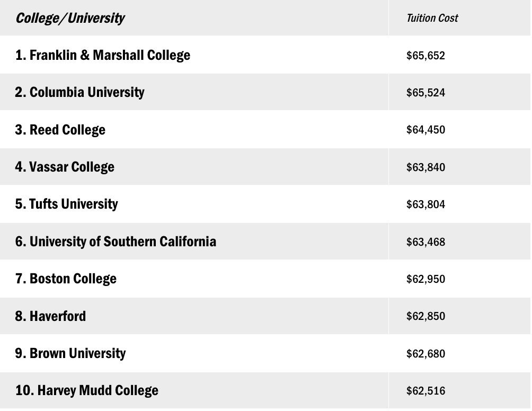Click on Boston College name
The height and width of the screenshot is (411, 532).
(x=66, y=279)
